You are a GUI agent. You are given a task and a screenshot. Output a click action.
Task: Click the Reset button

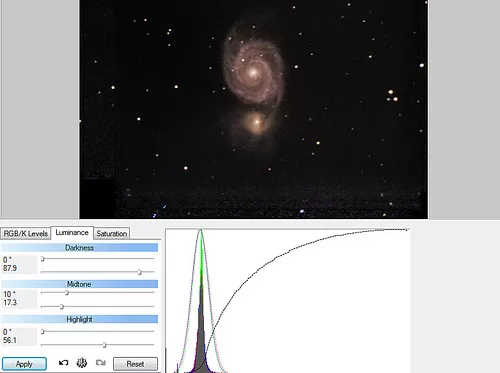(135, 364)
